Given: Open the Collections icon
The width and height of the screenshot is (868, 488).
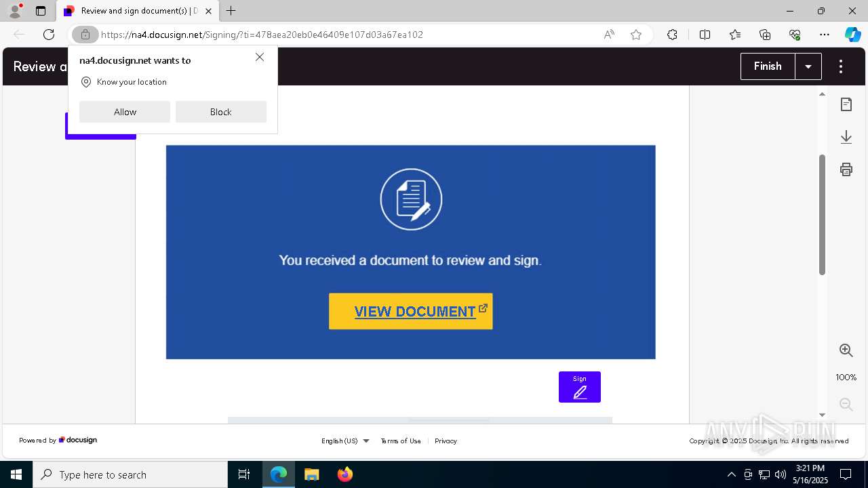Looking at the screenshot, I should click(765, 35).
